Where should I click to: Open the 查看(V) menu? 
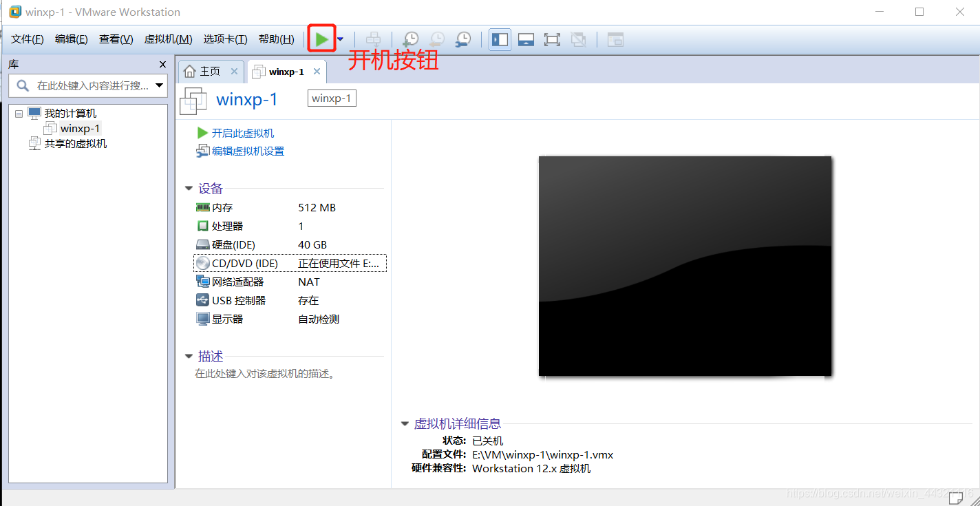coord(116,39)
